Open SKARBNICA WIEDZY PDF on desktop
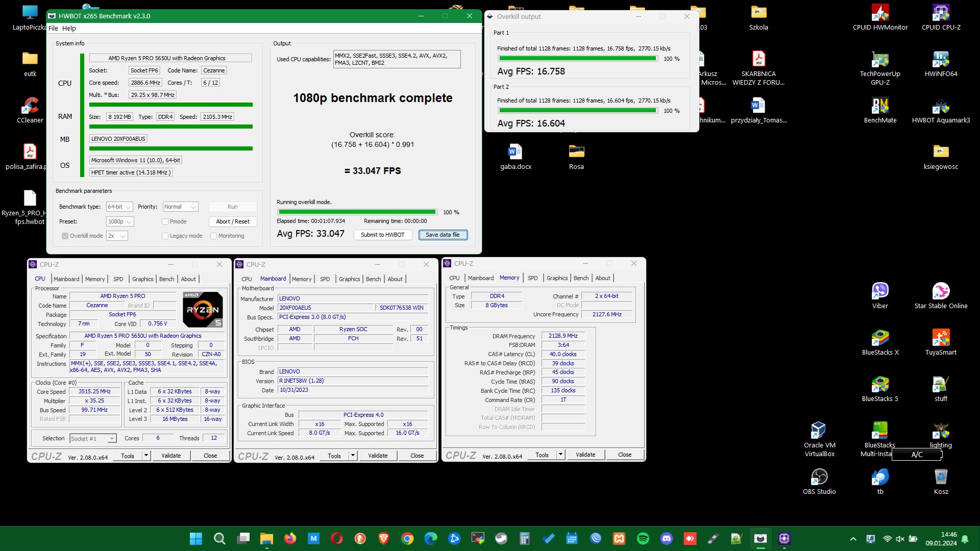 pos(758,68)
